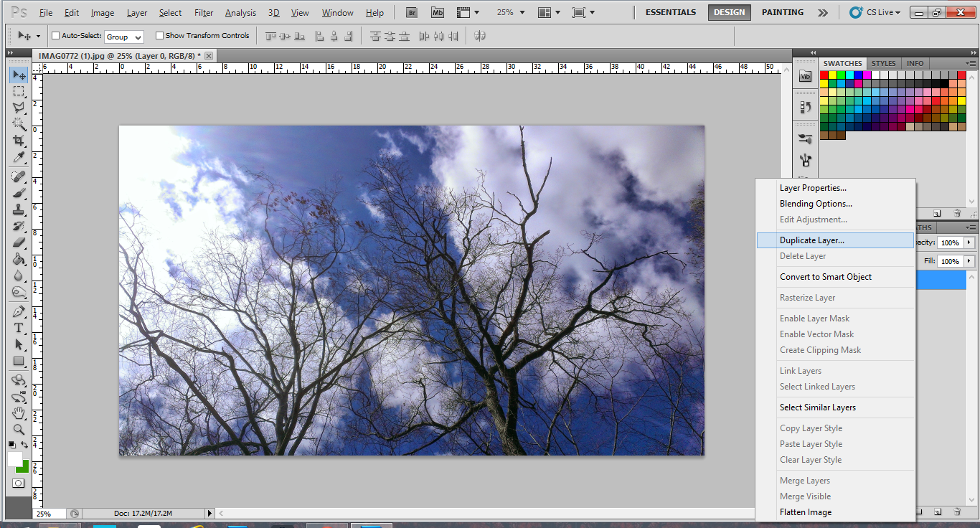The height and width of the screenshot is (528, 980).
Task: Enable the Auto-Select checkbox
Action: [x=56, y=36]
